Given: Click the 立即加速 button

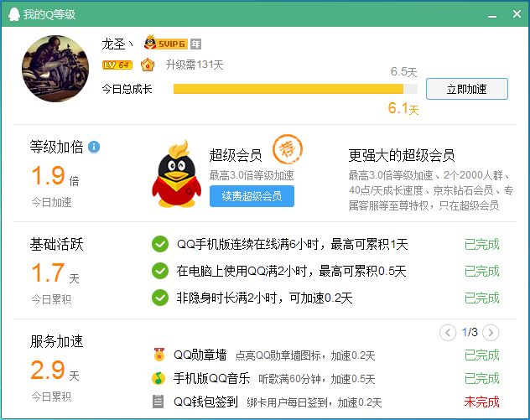Looking at the screenshot, I should click(x=467, y=89).
